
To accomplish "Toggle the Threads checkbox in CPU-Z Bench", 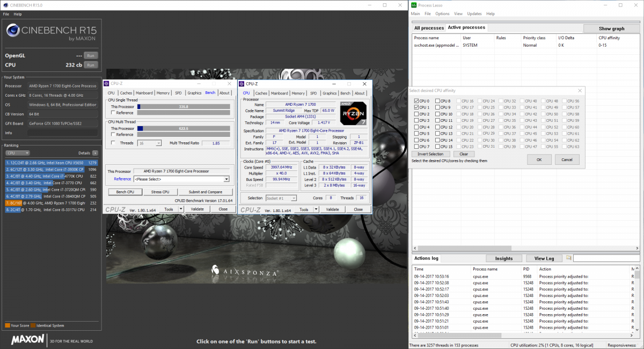I will (x=113, y=143).
